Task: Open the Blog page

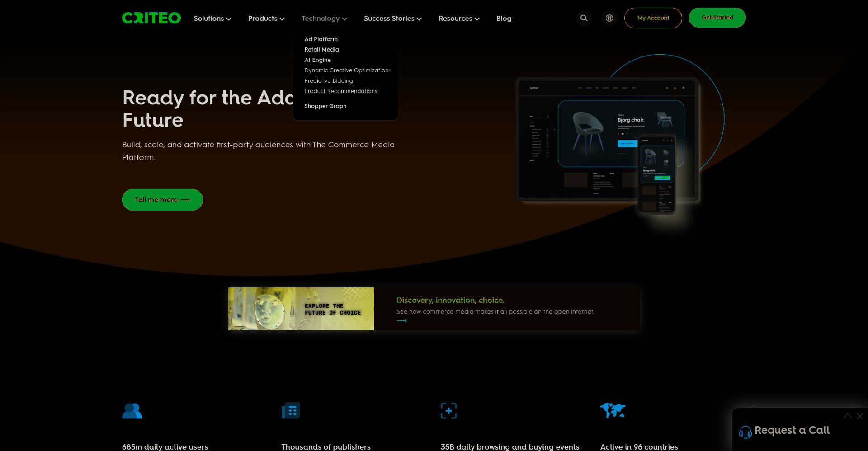Action: tap(504, 19)
